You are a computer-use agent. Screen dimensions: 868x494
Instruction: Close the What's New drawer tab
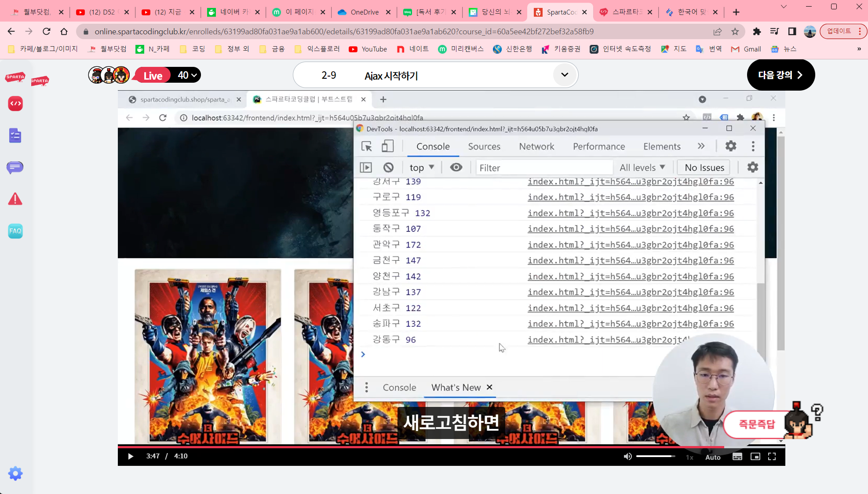[x=489, y=387]
